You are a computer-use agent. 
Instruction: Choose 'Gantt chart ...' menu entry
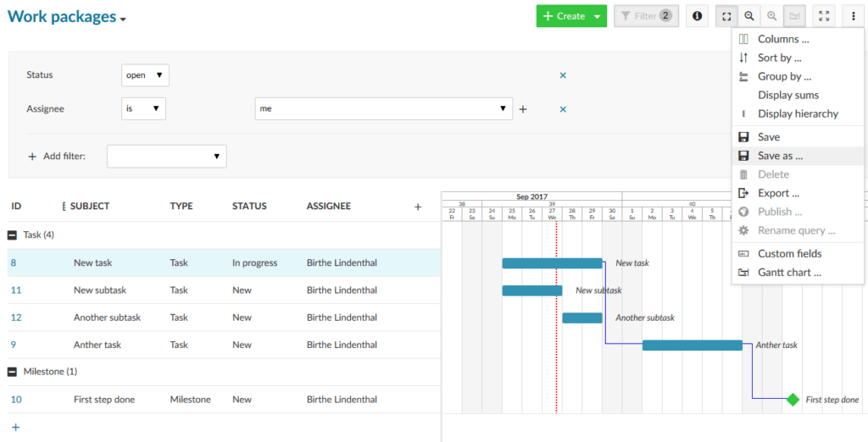(789, 273)
